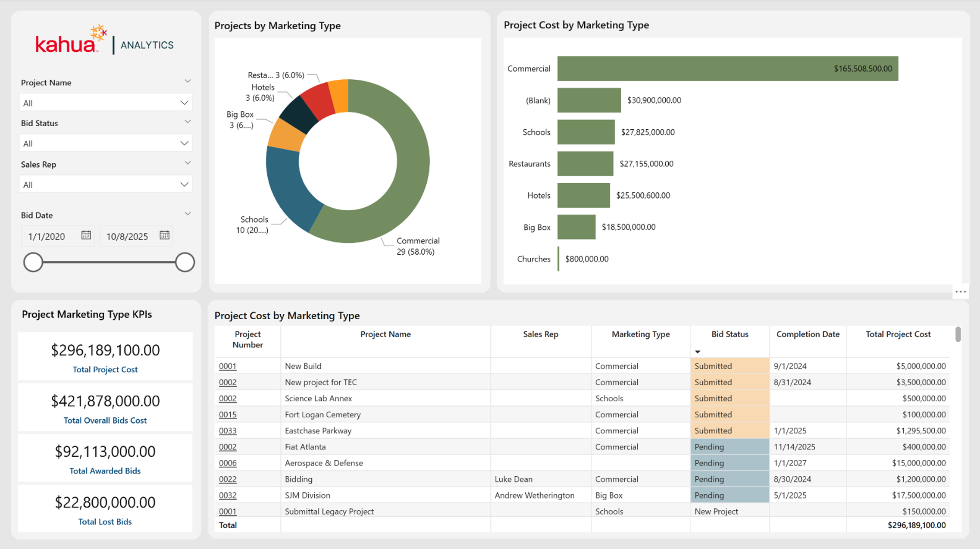980x549 pixels.
Task: Open the start date calendar picker icon
Action: point(86,235)
